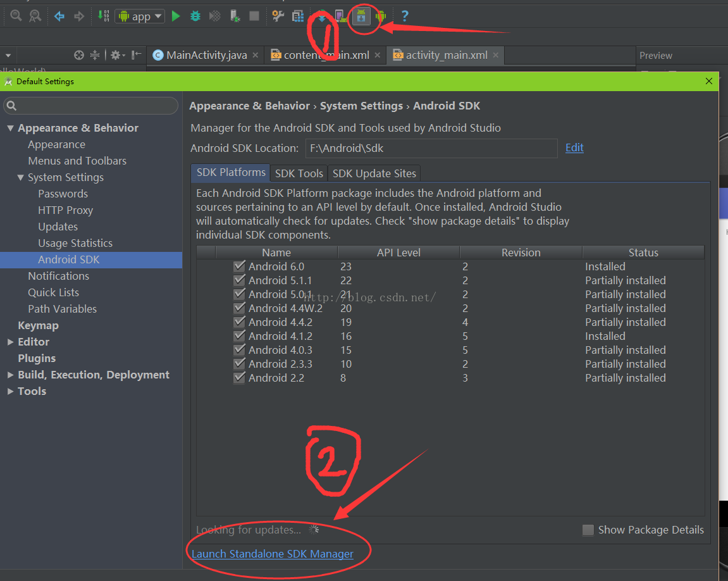Click the Find magnifier icon in toolbar

tap(16, 16)
